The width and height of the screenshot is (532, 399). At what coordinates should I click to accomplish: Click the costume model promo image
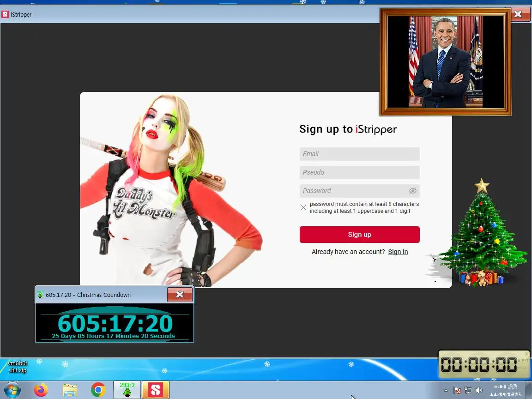[171, 190]
